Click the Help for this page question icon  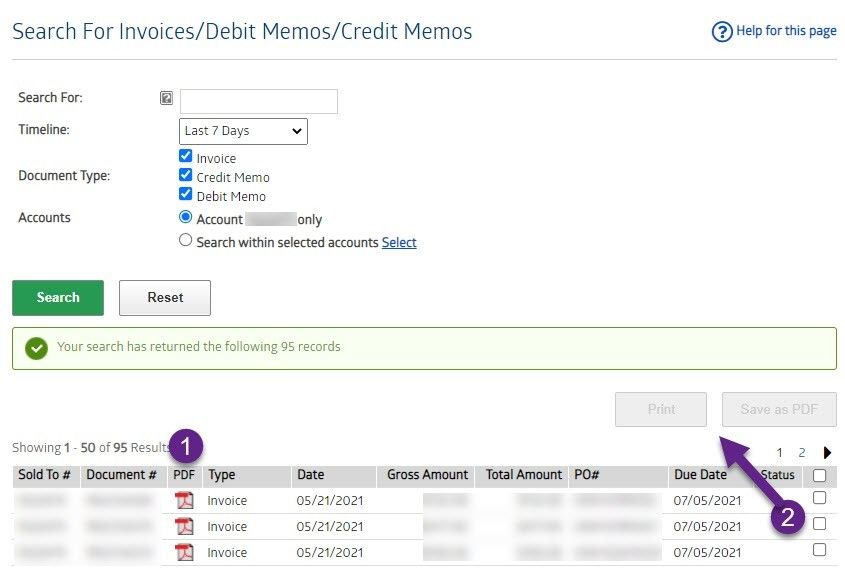click(x=722, y=32)
